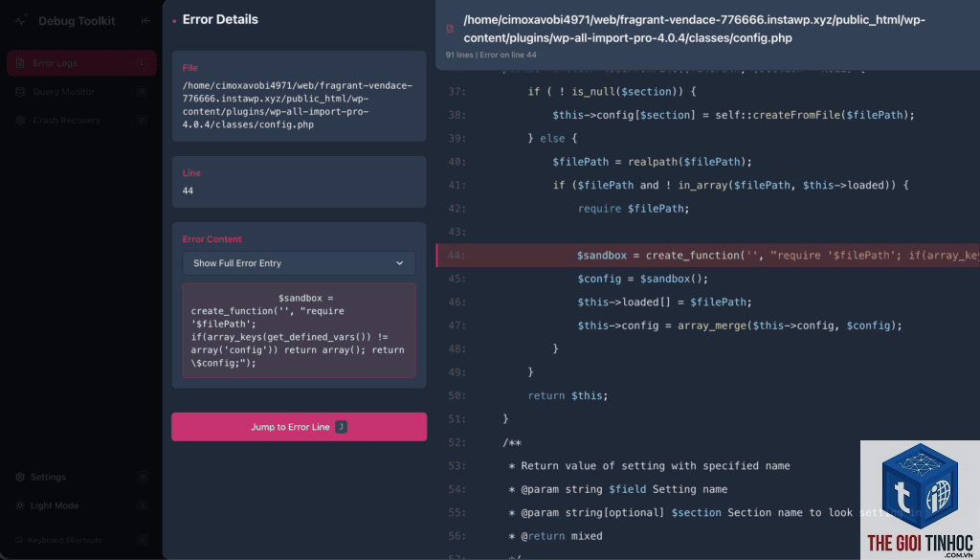Click the Jump to Error Line button
This screenshot has width=980, height=560.
click(x=299, y=427)
